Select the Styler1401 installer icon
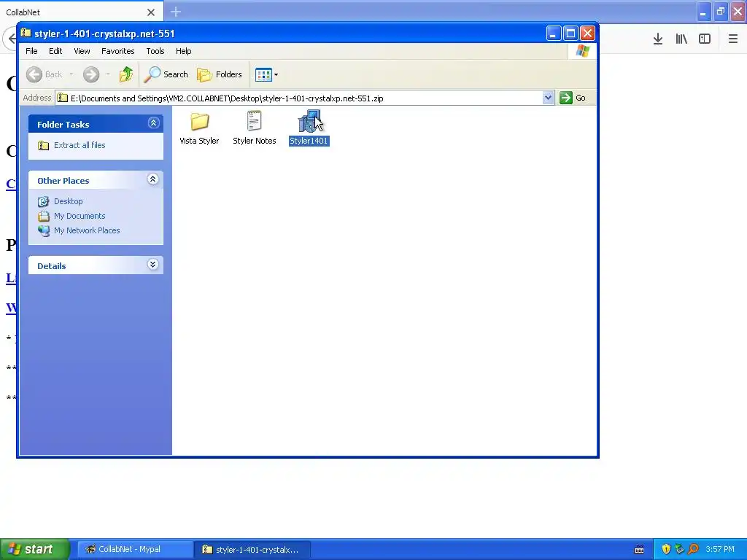This screenshot has width=747, height=560. pos(309,127)
